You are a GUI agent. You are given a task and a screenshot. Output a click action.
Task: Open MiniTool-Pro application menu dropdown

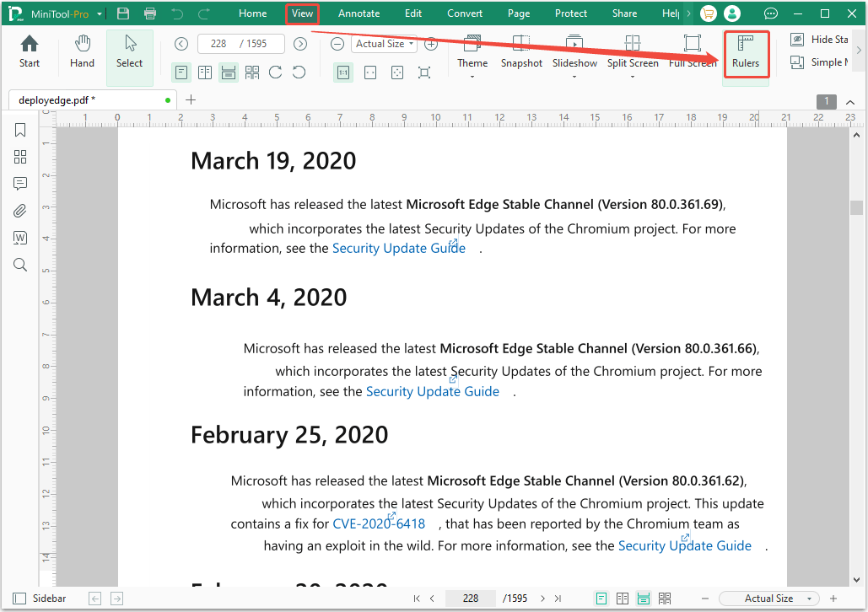coord(99,14)
